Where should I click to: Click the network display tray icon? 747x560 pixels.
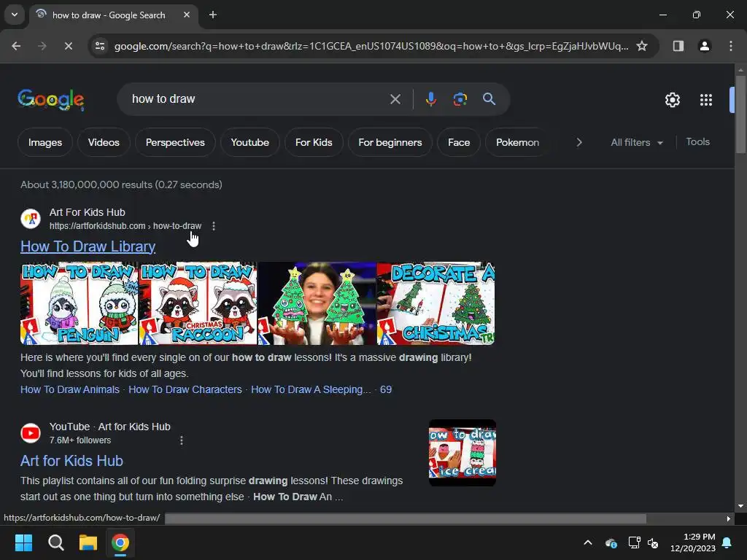634,542
